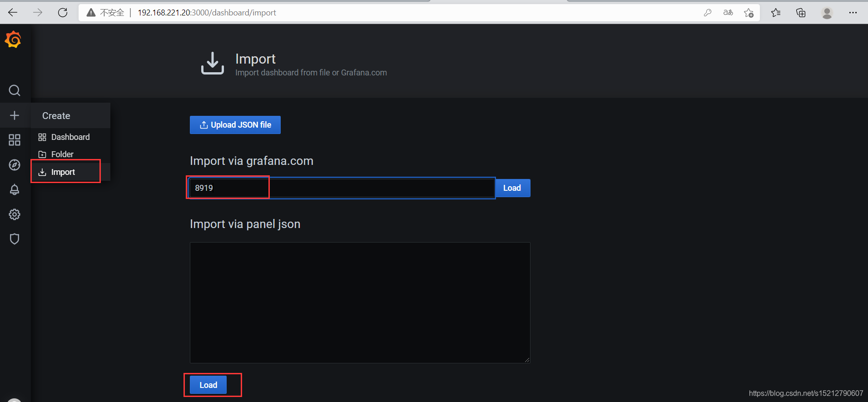
Task: Open the Configuration gear icon
Action: [x=15, y=214]
